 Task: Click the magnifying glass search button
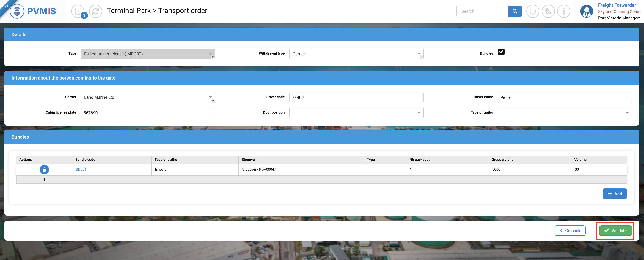[514, 11]
